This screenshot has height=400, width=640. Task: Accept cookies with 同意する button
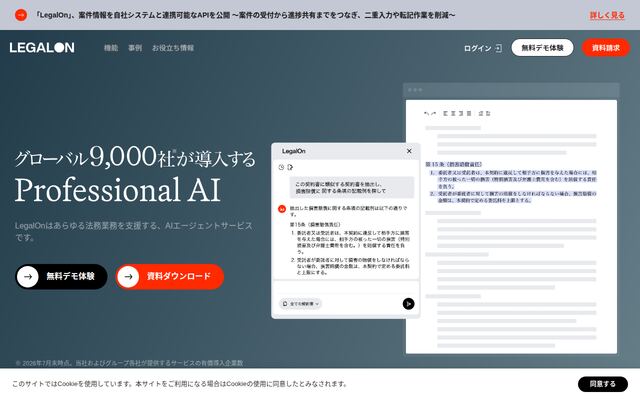(x=602, y=384)
